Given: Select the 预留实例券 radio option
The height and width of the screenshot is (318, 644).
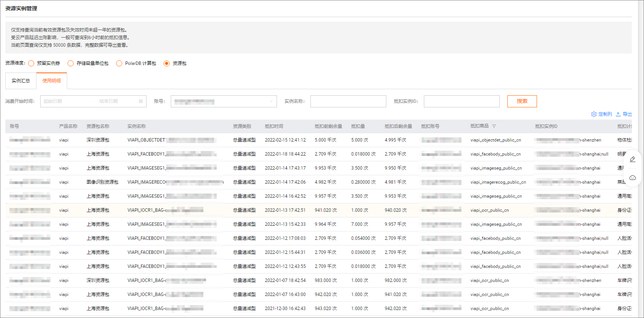Looking at the screenshot, I should (31, 63).
